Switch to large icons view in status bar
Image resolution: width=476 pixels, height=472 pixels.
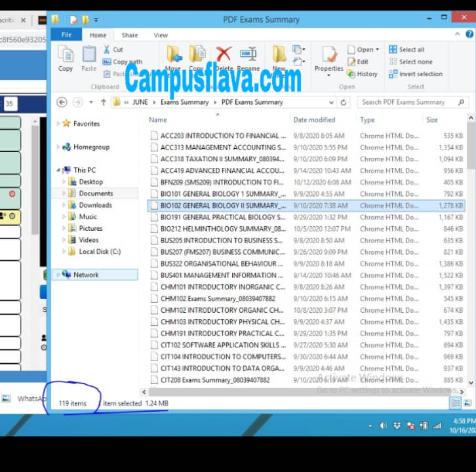coord(467,403)
